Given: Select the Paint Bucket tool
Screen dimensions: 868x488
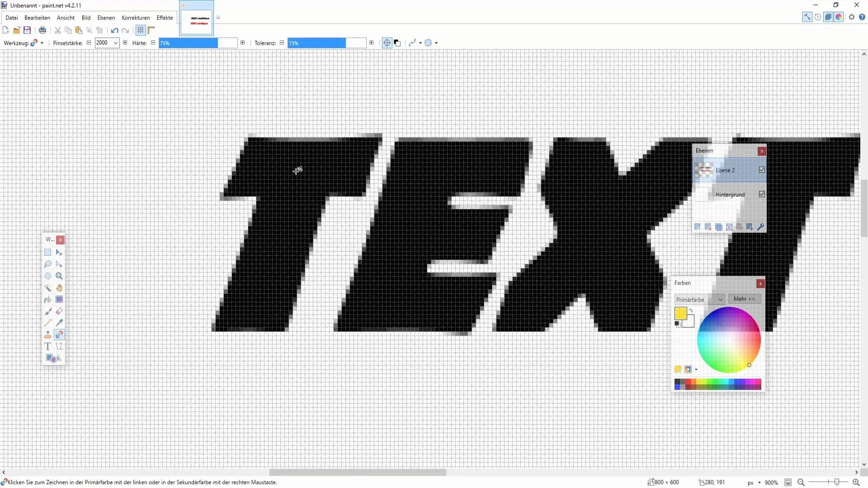Looking at the screenshot, I should (47, 299).
